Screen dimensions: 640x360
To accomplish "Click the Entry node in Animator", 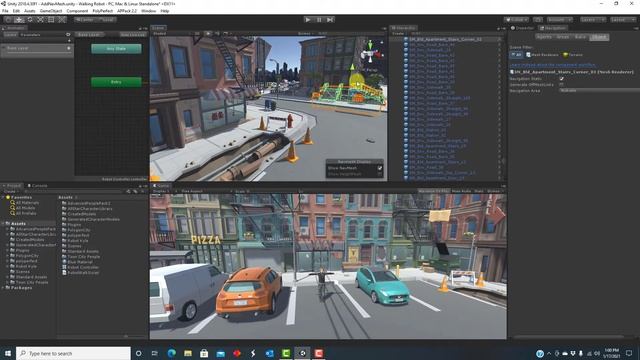I will pos(116,82).
